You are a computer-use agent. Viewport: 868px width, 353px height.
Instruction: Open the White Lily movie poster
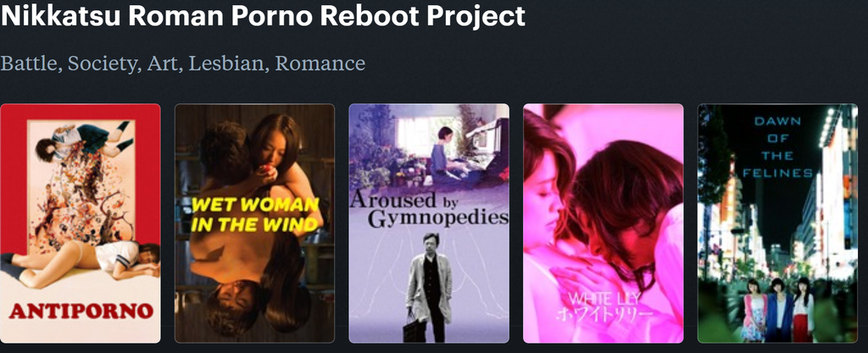[604, 223]
